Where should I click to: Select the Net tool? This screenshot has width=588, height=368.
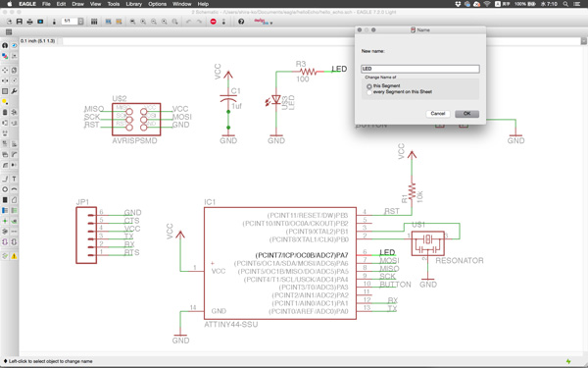[x=14, y=210]
